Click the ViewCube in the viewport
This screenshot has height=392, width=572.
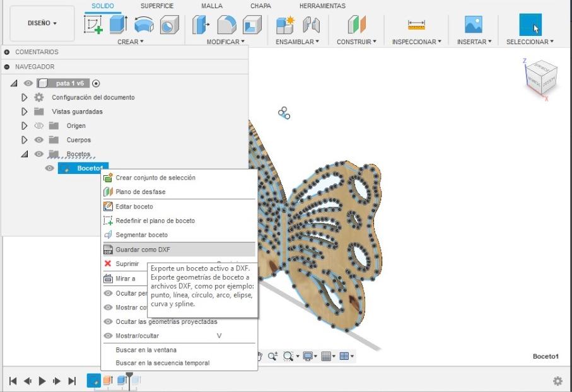point(541,77)
